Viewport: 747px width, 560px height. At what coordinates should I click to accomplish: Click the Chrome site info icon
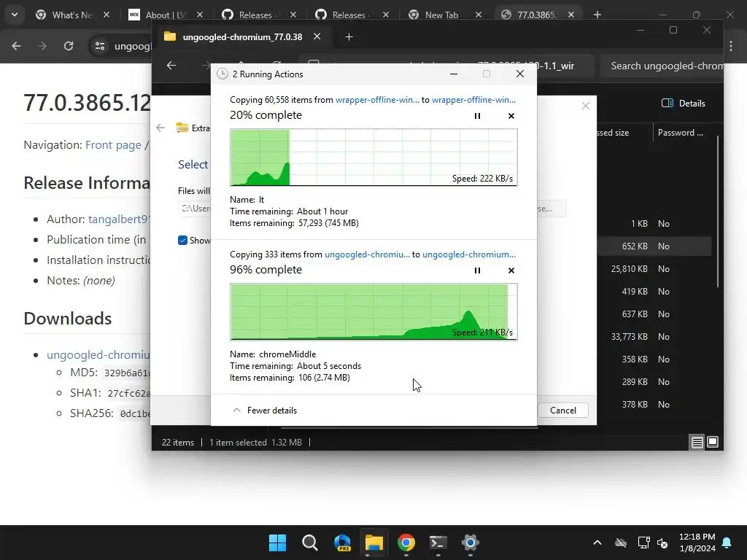point(100,46)
